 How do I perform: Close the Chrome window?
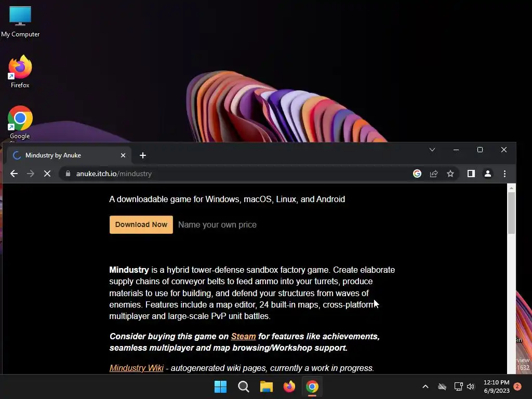[x=504, y=150]
